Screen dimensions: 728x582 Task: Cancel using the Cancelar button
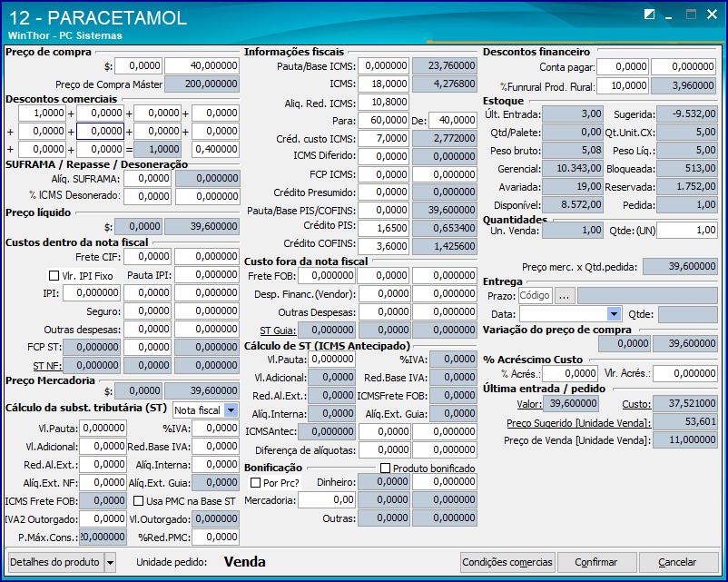(677, 563)
